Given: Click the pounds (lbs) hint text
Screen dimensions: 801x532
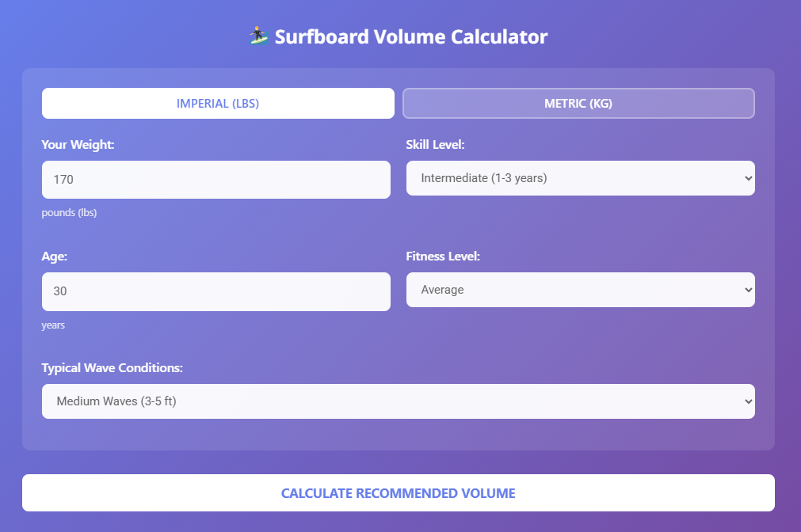Looking at the screenshot, I should pos(69,213).
